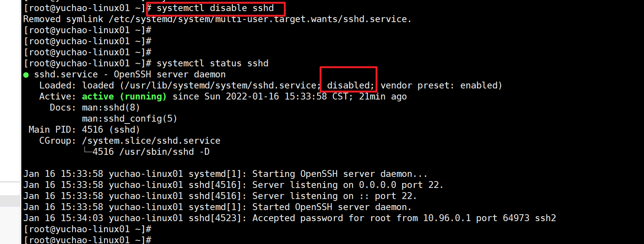Click the 'sshd.service - OpenSSH server daemon' heading
644x244 pixels.
coord(130,74)
